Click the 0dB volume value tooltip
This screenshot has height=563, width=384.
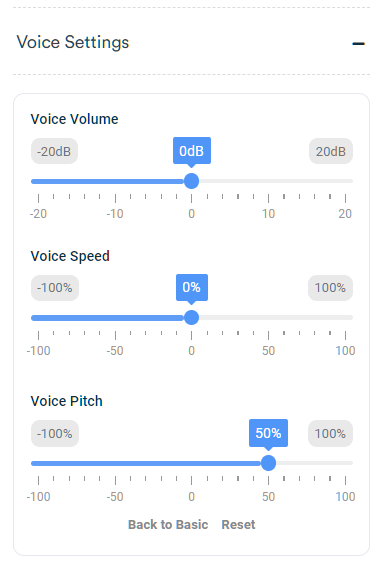[x=192, y=151]
